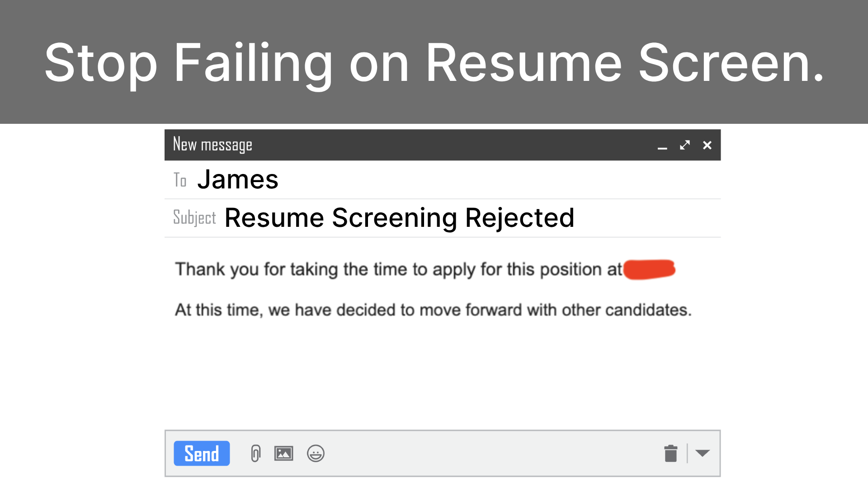The width and height of the screenshot is (868, 488).
Task: Click the 'Stop Failing on Resume Screen.' heading
Action: (x=434, y=62)
